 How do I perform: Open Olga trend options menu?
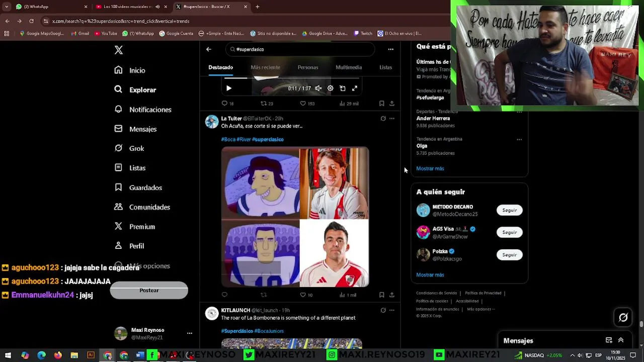click(519, 139)
